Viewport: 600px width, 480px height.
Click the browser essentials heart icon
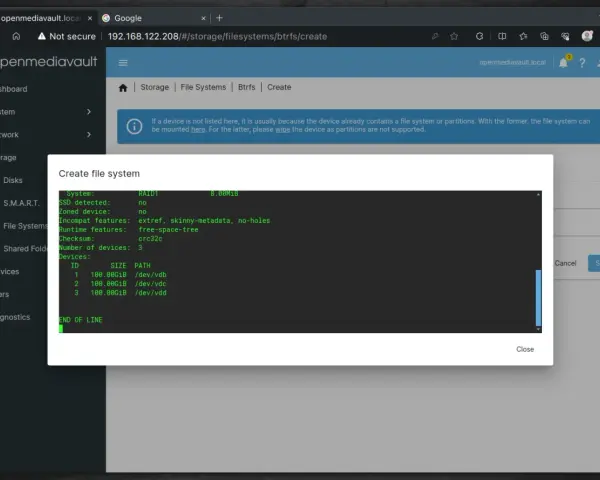[565, 36]
